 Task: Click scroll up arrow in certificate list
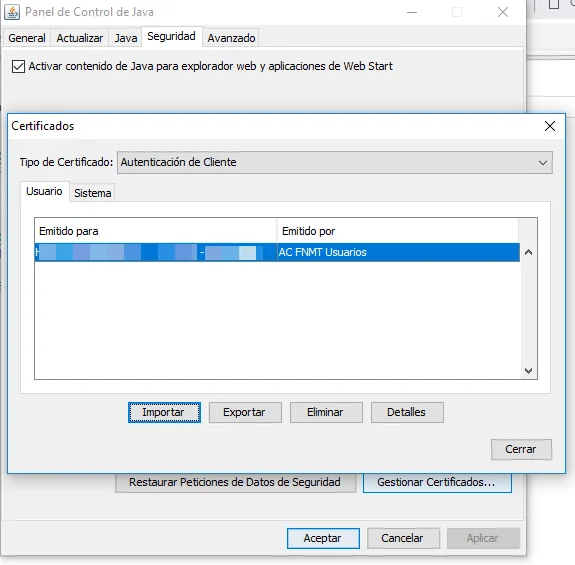[528, 252]
